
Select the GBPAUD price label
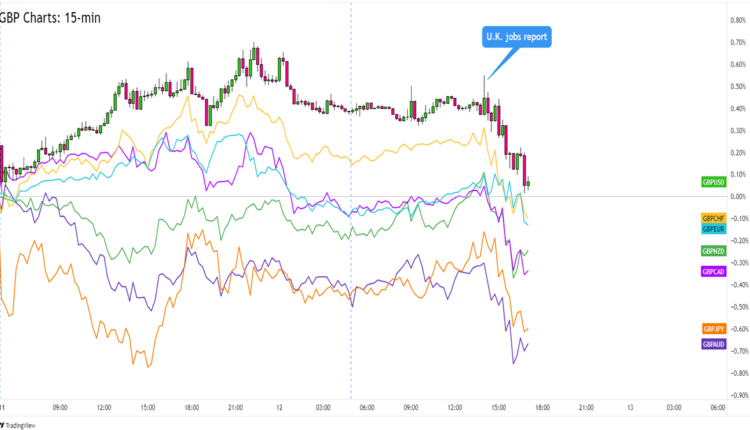tap(713, 344)
